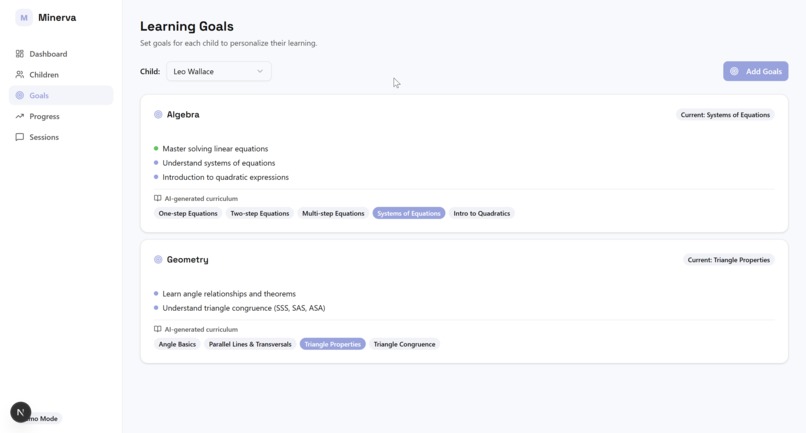Screen dimensions: 806x433
Task: Select Parallel Lines & Transversals chip
Action: tap(250, 344)
